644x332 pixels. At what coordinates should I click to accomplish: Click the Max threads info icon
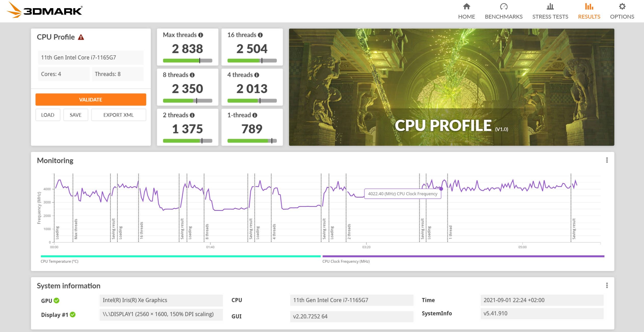point(201,35)
